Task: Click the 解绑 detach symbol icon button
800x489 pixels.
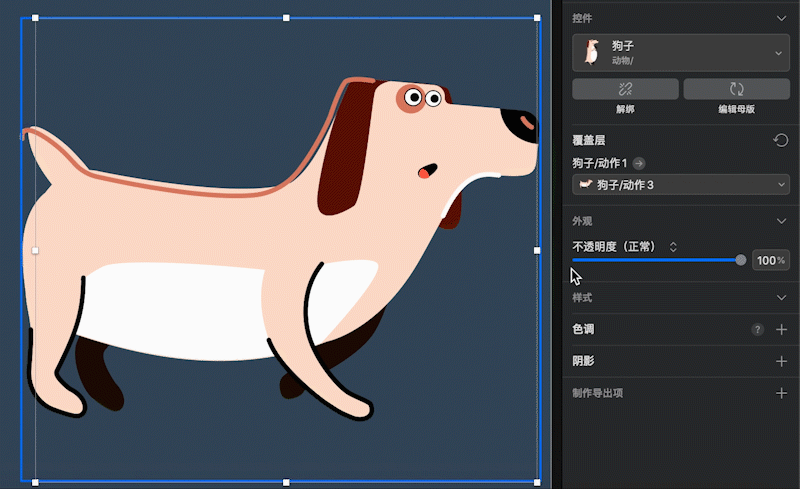Action: (x=625, y=89)
